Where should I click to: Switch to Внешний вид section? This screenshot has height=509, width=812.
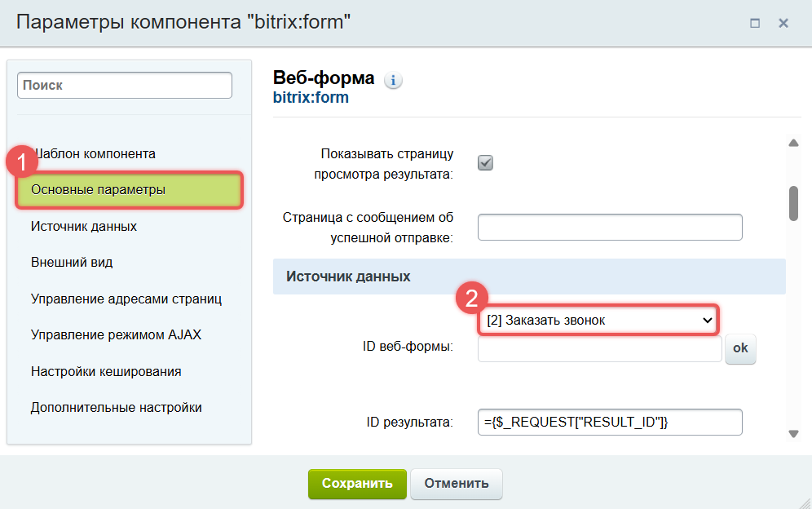[x=72, y=263]
